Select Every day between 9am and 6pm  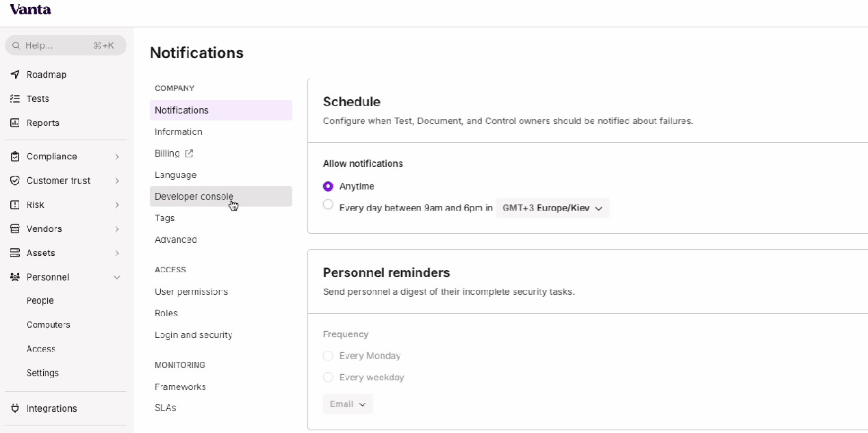329,205
